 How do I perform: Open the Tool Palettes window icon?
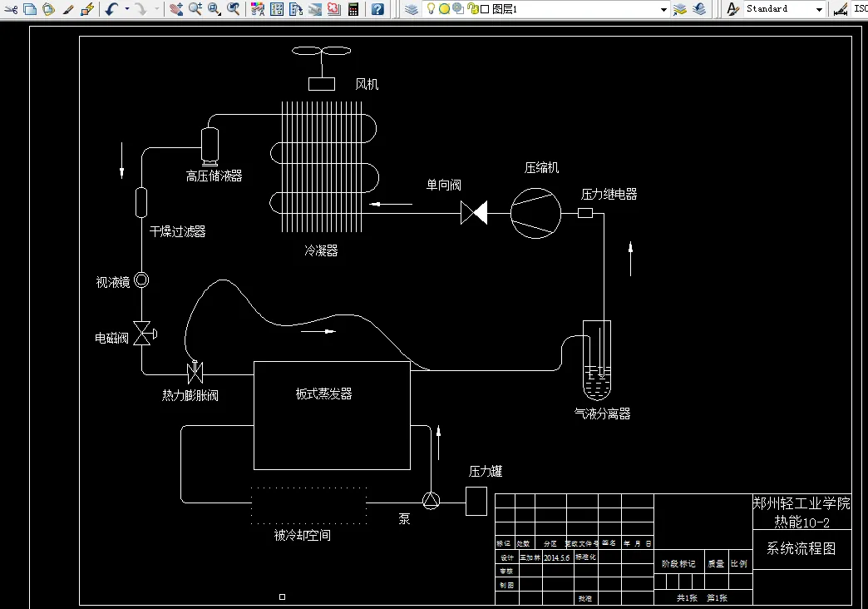coord(296,9)
